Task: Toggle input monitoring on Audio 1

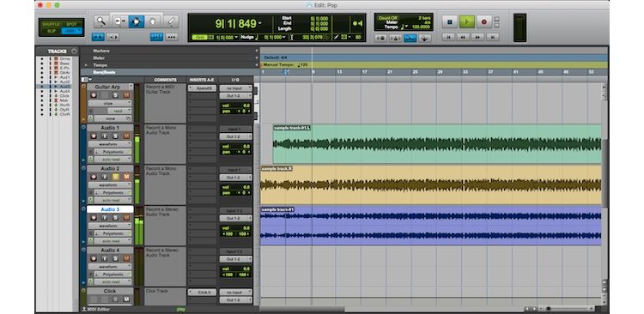Action: coord(105,136)
